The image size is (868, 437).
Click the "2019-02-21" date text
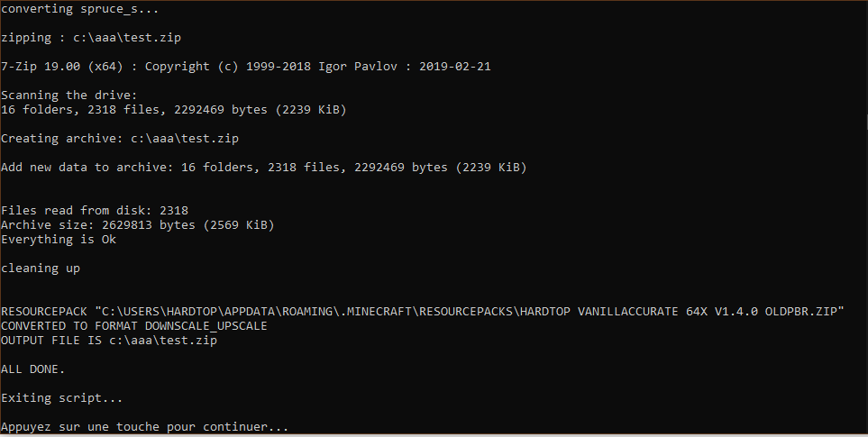pyautogui.click(x=454, y=67)
